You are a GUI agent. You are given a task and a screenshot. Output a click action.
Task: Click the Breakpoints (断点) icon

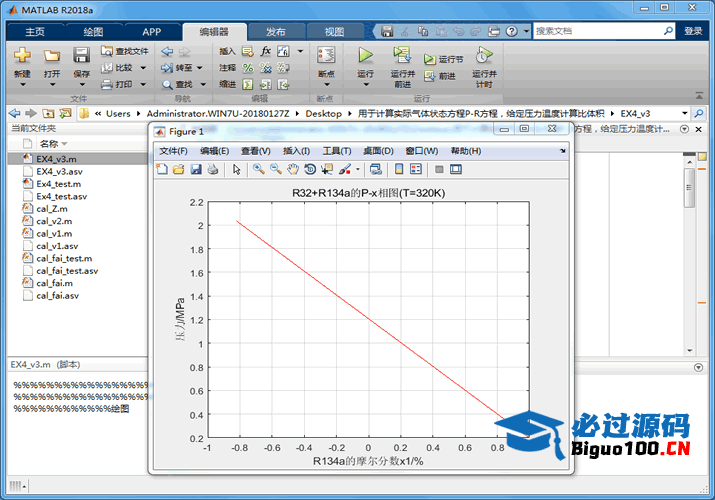(326, 55)
